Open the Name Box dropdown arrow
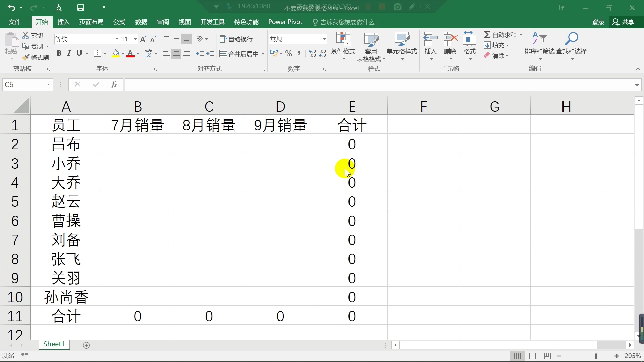The image size is (644, 362). [49, 84]
